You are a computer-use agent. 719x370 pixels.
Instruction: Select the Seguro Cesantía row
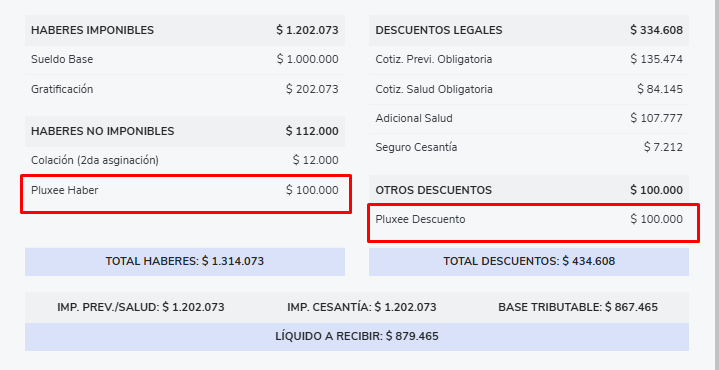tap(529, 148)
